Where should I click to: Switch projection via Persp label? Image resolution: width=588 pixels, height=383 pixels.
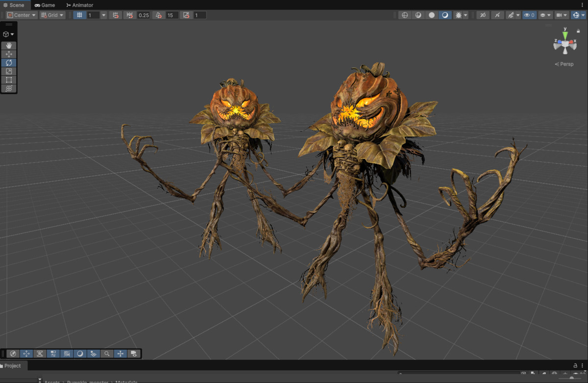[564, 64]
